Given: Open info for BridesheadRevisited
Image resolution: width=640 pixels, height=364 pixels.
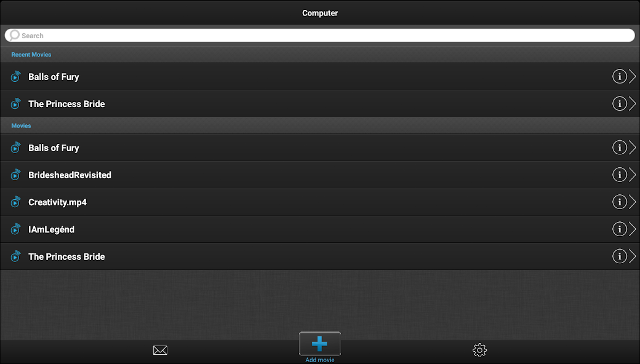Looking at the screenshot, I should [x=619, y=175].
